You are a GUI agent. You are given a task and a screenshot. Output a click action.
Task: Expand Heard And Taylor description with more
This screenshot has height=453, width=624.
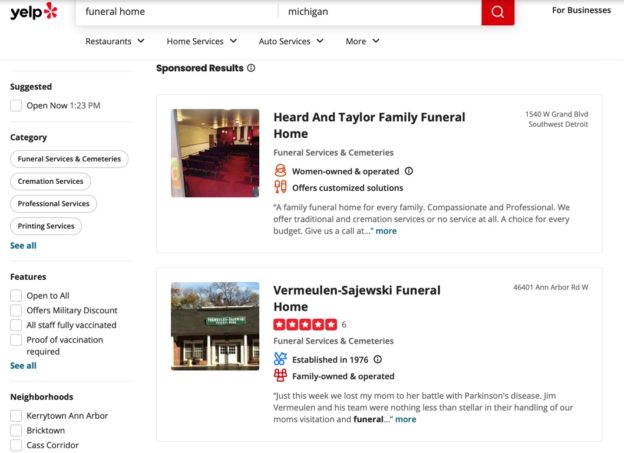[x=386, y=231]
